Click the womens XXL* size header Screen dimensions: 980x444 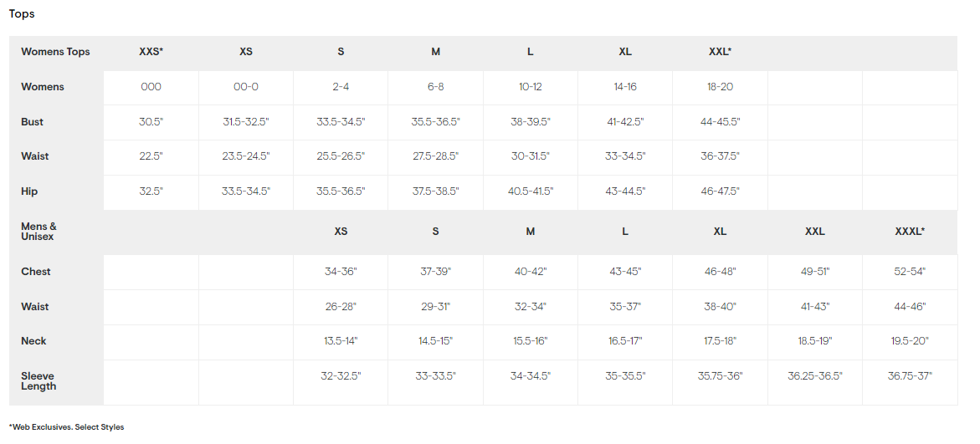point(720,52)
